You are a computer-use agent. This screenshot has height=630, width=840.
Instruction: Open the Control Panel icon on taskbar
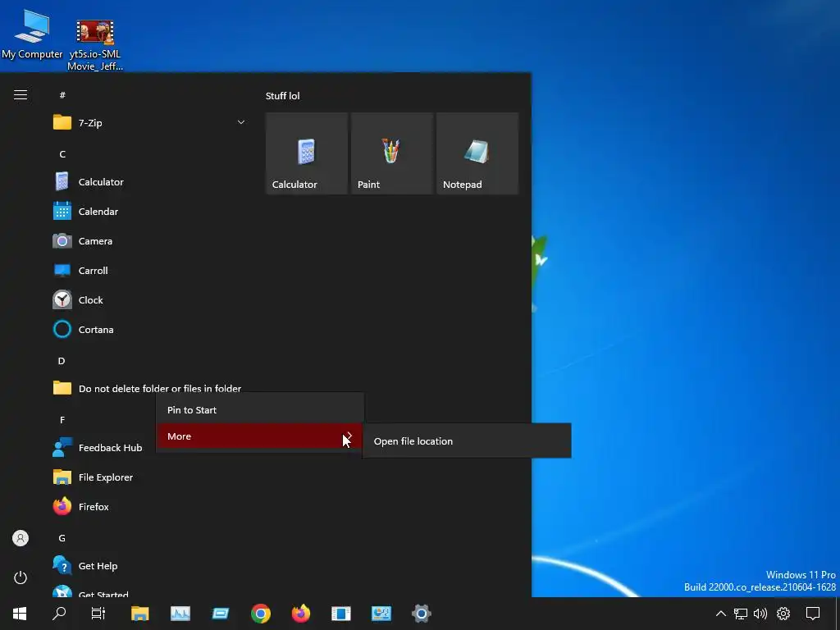(x=381, y=614)
